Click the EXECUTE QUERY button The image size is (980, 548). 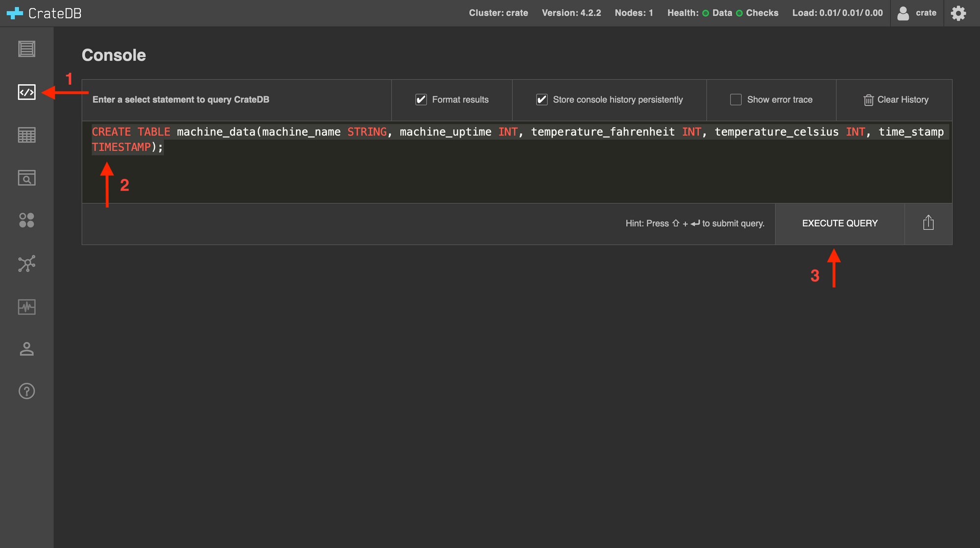[x=840, y=222]
